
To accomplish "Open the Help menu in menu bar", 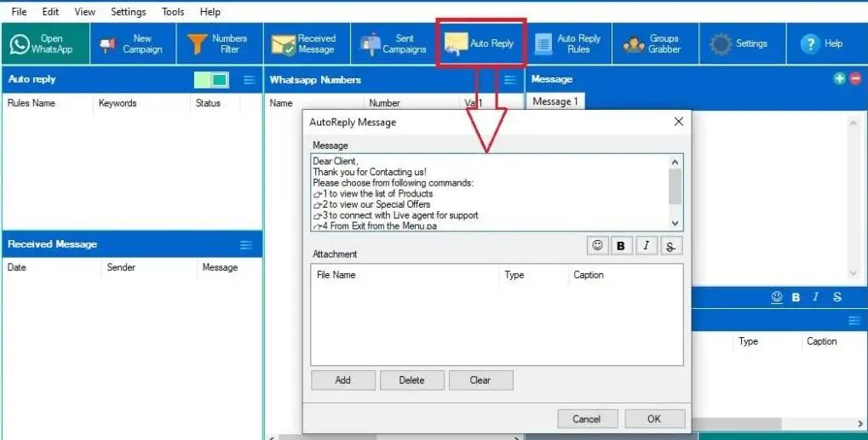I will pos(210,12).
